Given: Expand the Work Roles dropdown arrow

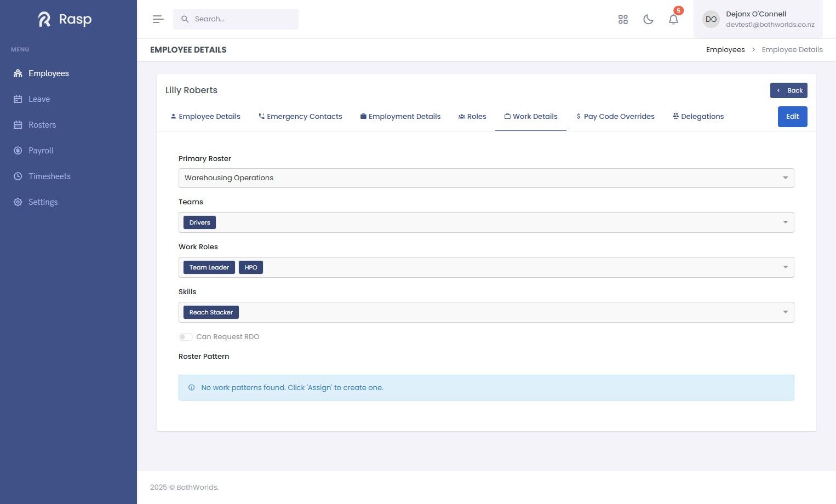Looking at the screenshot, I should 785,267.
